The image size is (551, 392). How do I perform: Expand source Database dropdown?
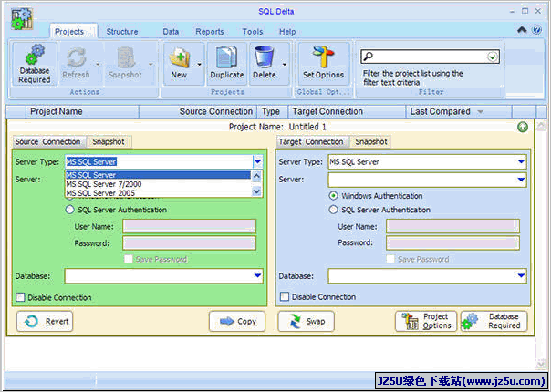coord(257,275)
